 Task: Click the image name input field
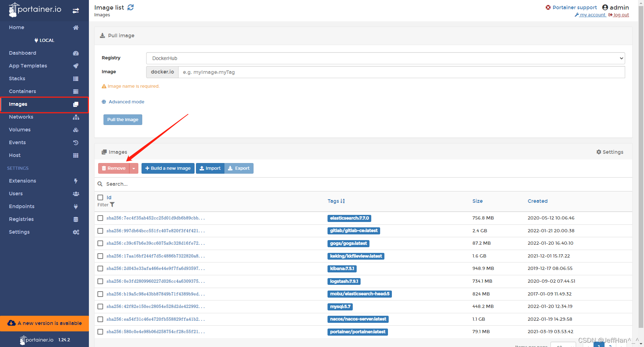(x=401, y=72)
